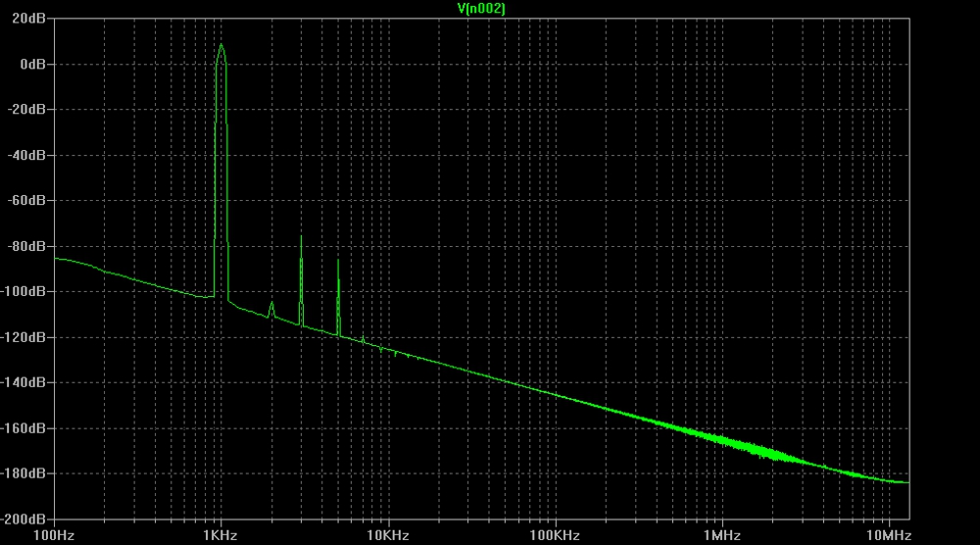Select the 10MHz label on horizontal axis
Image resolution: width=980 pixels, height=545 pixels.
(888, 535)
